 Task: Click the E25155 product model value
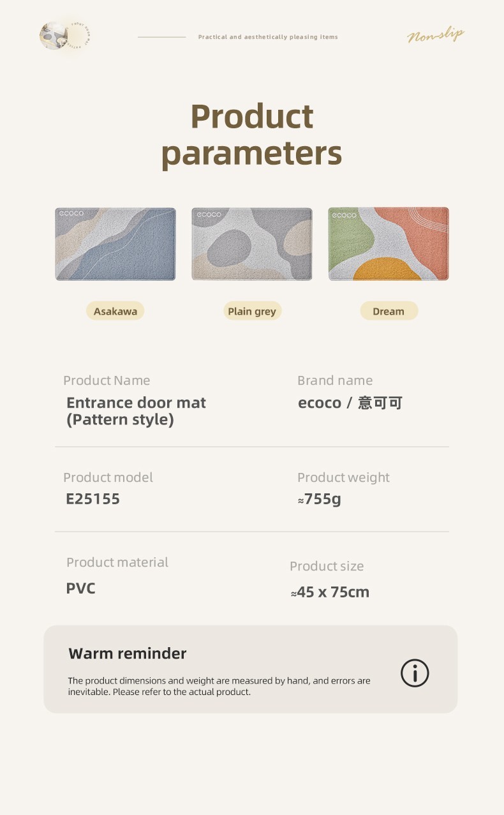click(x=93, y=499)
